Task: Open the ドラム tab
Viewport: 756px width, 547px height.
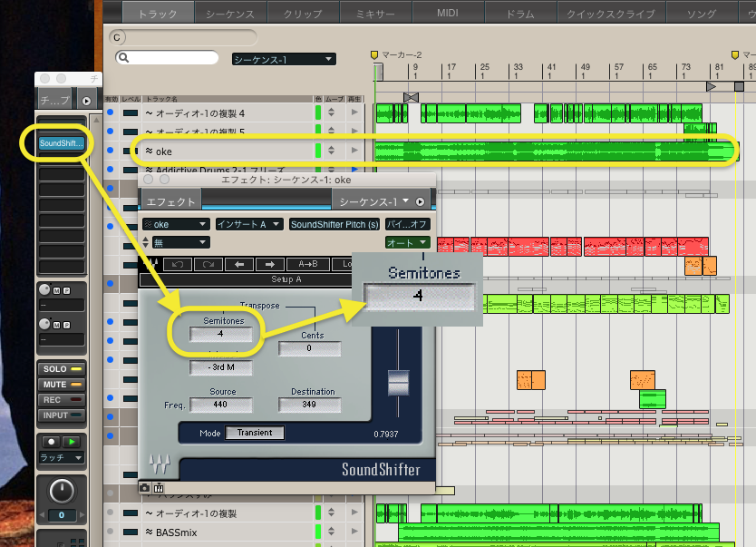Action: point(520,13)
